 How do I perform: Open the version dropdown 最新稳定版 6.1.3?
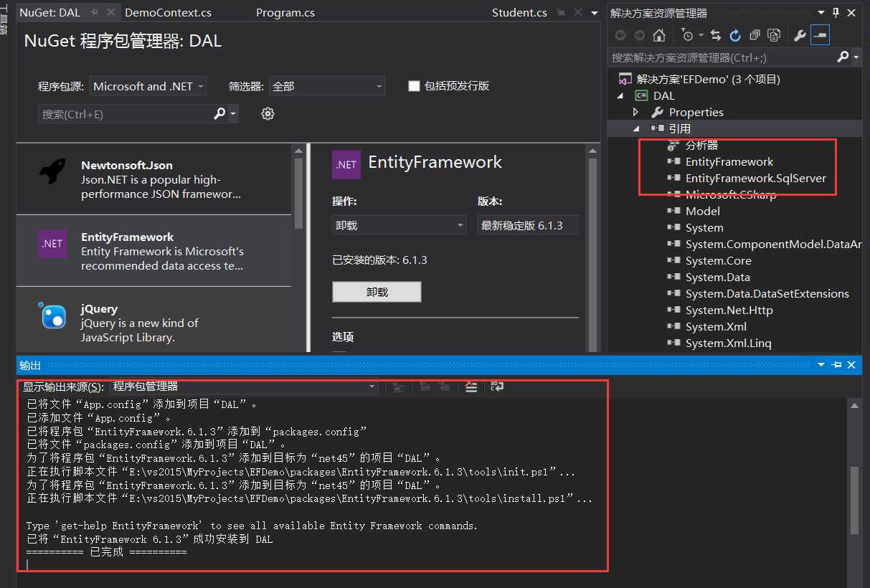528,225
